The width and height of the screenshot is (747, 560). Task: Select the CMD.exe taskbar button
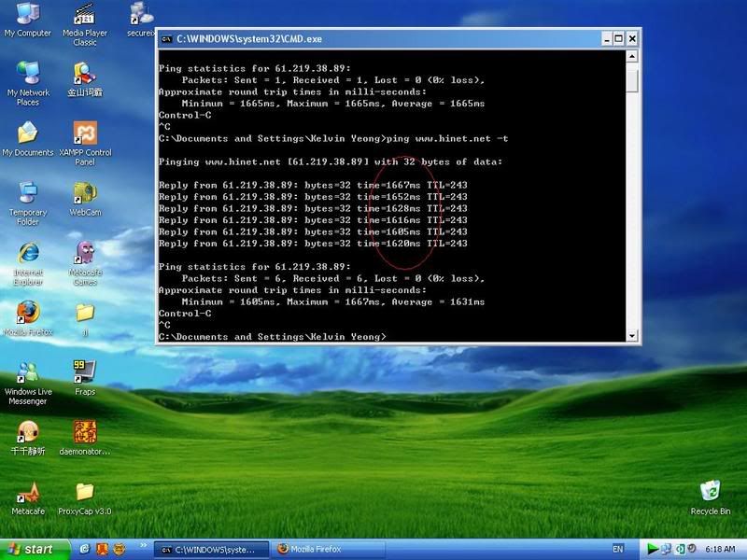210,549
